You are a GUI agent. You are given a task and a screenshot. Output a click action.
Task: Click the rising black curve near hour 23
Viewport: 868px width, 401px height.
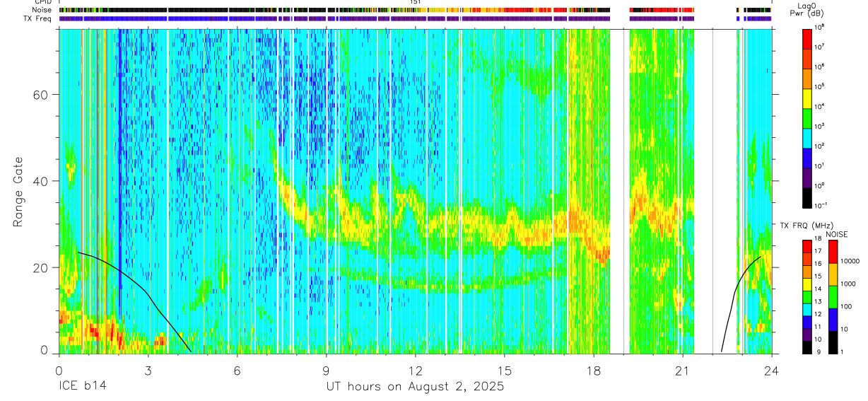pos(735,286)
